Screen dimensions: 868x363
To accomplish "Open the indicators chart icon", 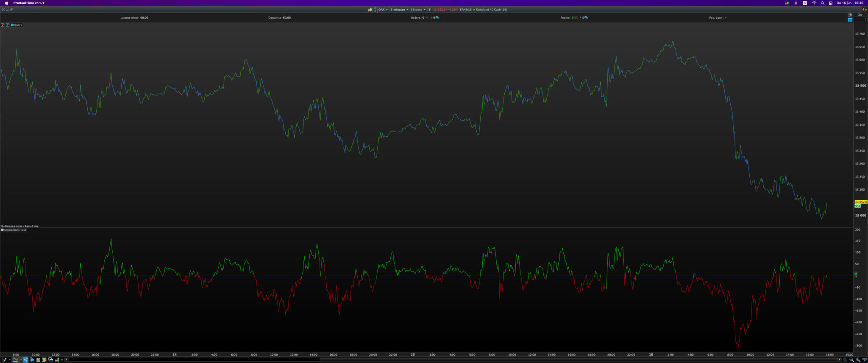I will click(x=15, y=360).
